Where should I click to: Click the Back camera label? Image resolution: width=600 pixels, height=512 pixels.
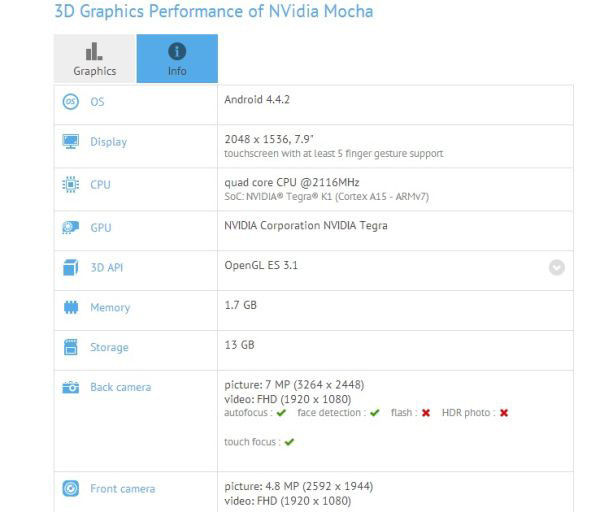pos(121,387)
